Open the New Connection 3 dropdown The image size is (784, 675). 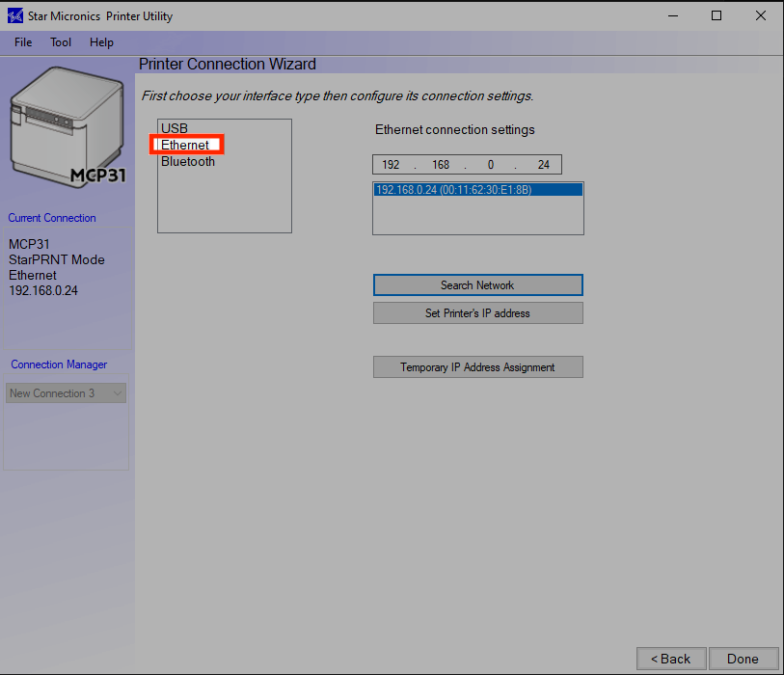66,392
